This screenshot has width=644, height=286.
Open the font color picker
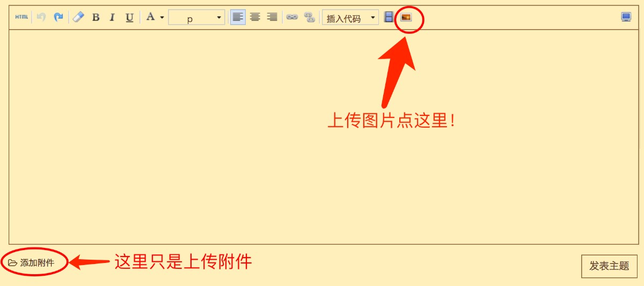pos(155,17)
